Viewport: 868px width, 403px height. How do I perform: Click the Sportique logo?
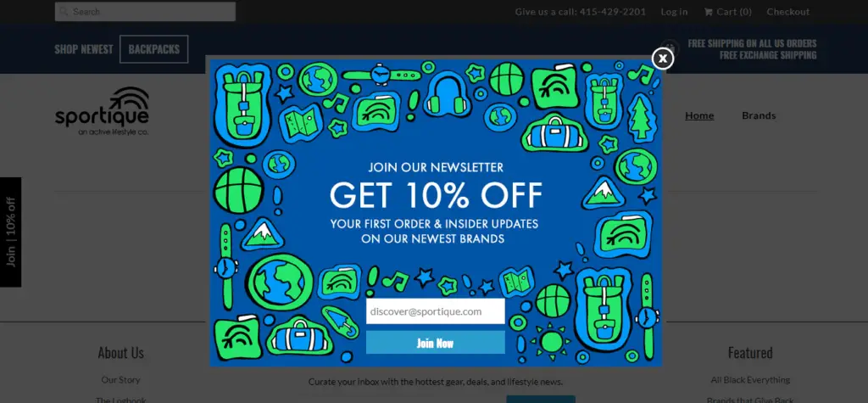102,111
